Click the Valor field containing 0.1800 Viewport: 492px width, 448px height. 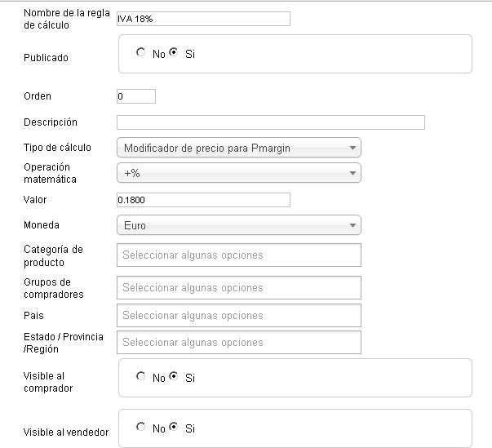point(203,200)
